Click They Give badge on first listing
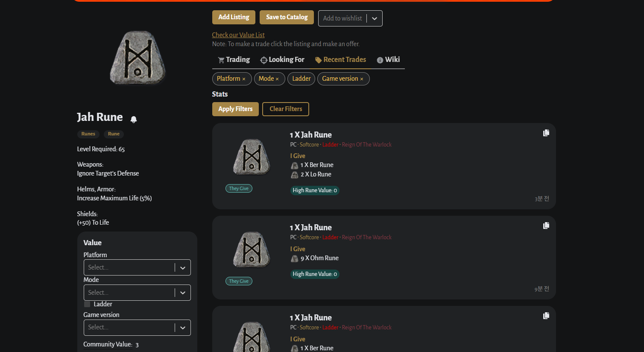The width and height of the screenshot is (644, 352). 239,188
